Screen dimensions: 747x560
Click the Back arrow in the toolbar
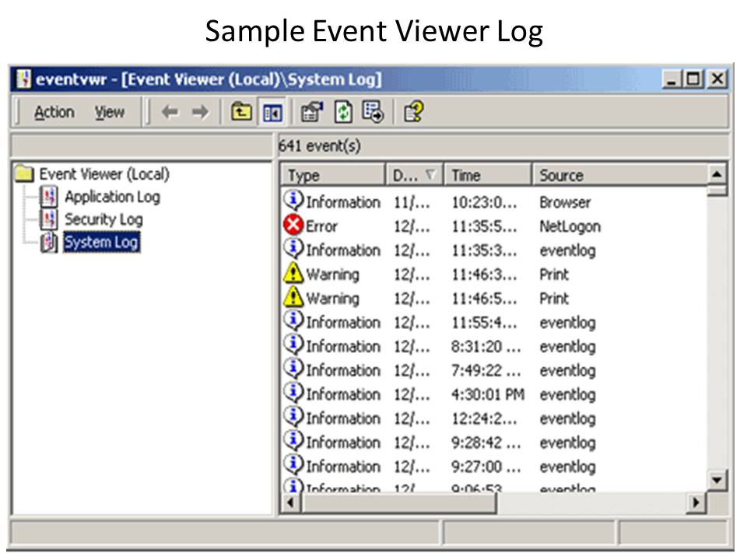pos(169,113)
